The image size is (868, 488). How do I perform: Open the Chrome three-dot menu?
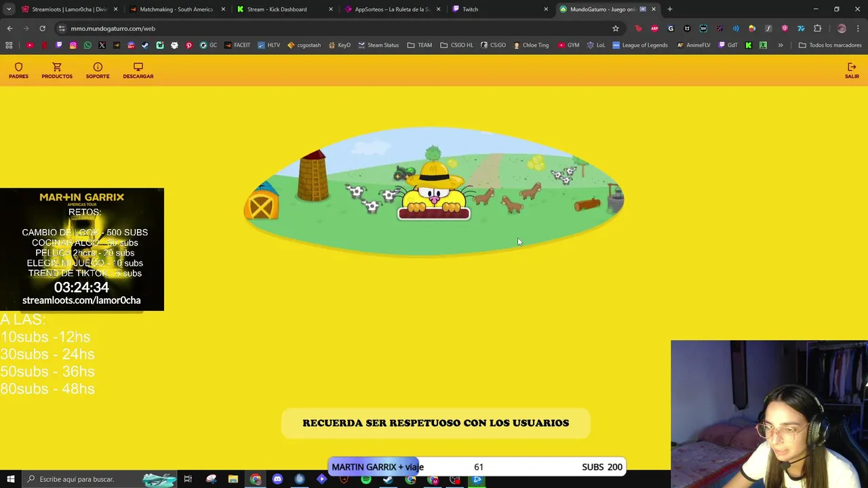coord(859,28)
